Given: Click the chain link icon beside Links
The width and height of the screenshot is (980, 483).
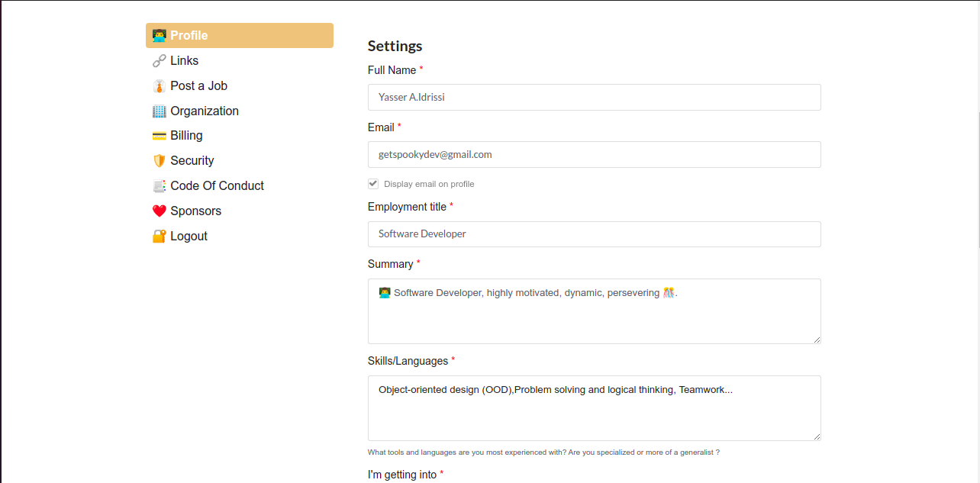Looking at the screenshot, I should (x=159, y=60).
